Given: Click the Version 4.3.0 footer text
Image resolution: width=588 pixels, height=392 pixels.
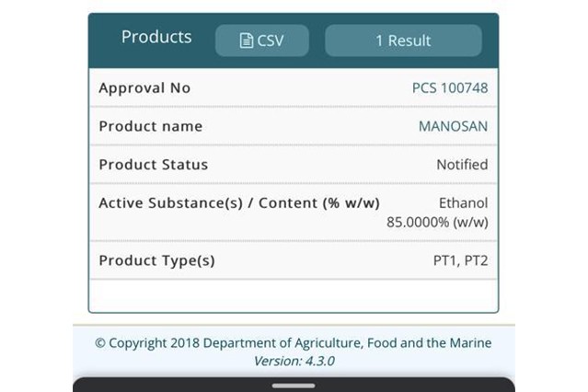Looking at the screenshot, I should (x=294, y=361).
